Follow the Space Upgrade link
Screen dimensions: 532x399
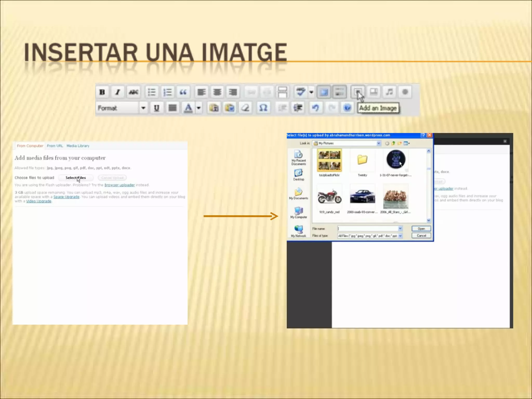66,197
